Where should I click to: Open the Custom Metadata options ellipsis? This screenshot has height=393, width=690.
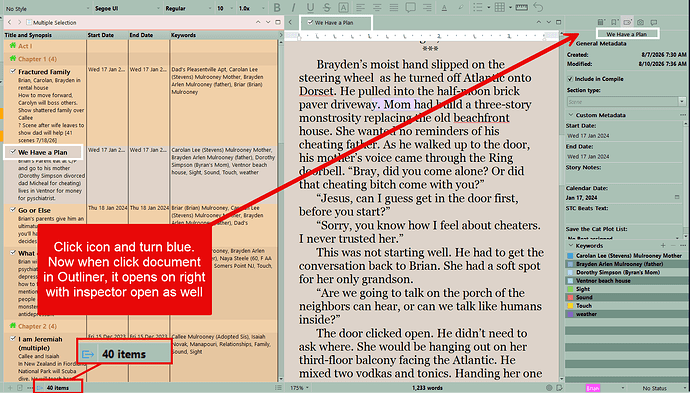coord(683,115)
